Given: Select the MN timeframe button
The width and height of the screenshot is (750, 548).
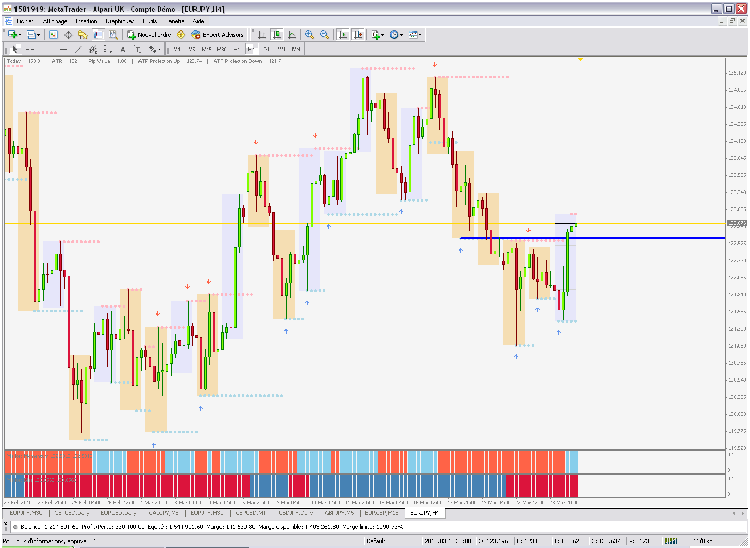Looking at the screenshot, I should tap(296, 49).
